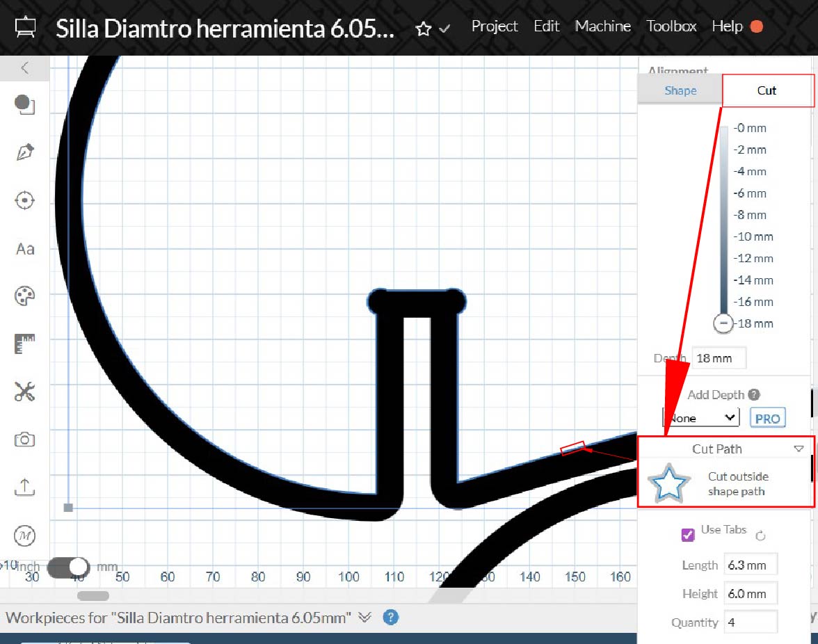Open the camera image trace icon
The image size is (818, 644).
click(x=24, y=440)
